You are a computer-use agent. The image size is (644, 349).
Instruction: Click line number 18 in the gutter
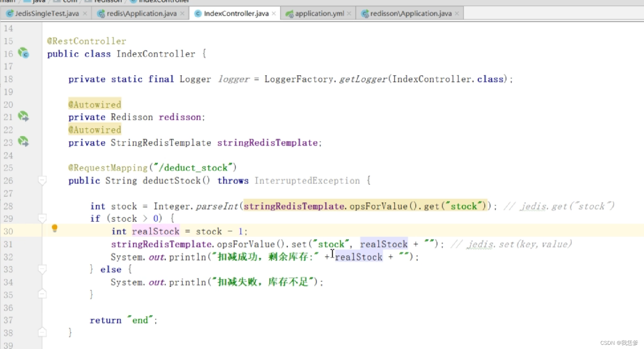[8, 79]
